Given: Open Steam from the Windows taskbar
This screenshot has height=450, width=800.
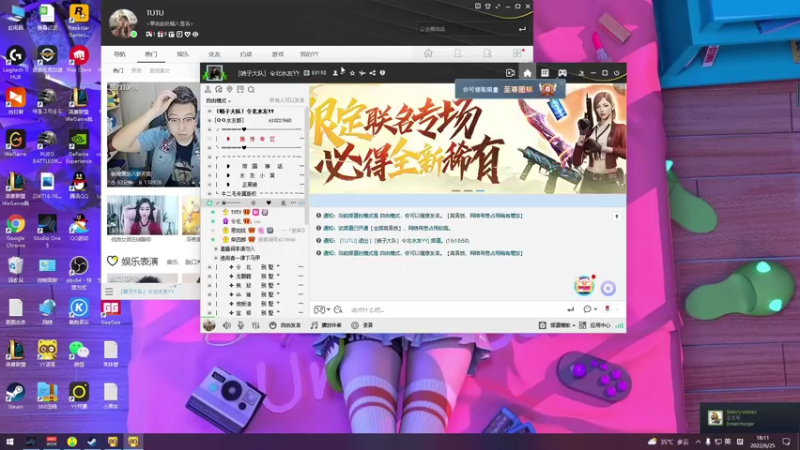Looking at the screenshot, I should pyautogui.click(x=92, y=442).
